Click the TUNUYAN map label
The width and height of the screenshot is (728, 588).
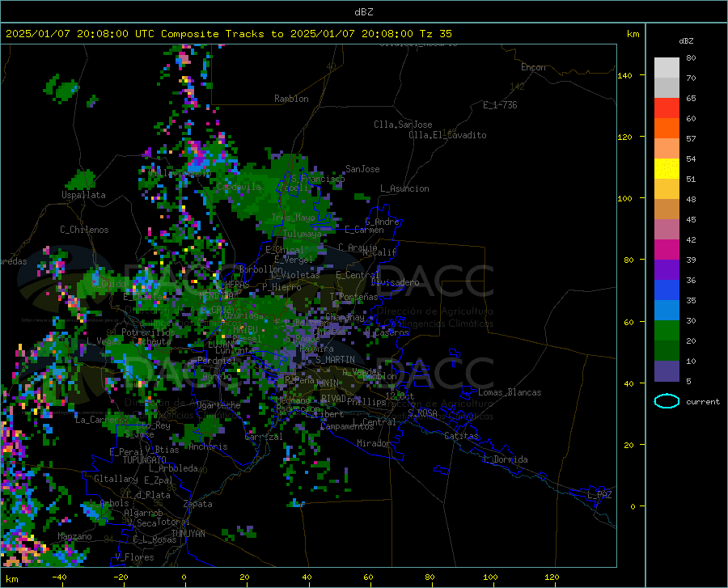point(188,534)
